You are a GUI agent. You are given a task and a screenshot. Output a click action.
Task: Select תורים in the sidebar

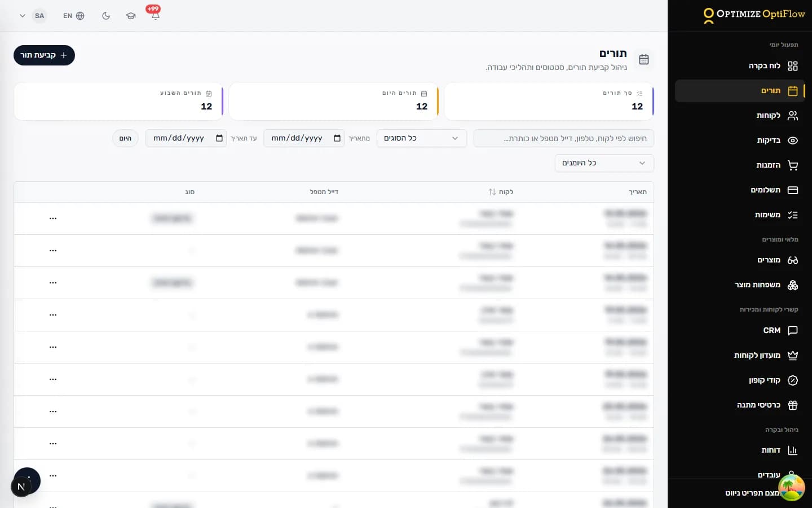[740, 91]
